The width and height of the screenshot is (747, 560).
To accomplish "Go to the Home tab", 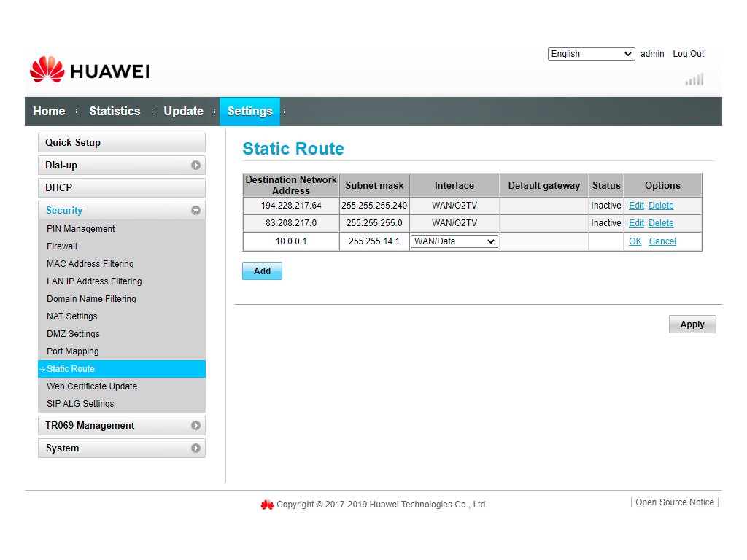I will (49, 112).
